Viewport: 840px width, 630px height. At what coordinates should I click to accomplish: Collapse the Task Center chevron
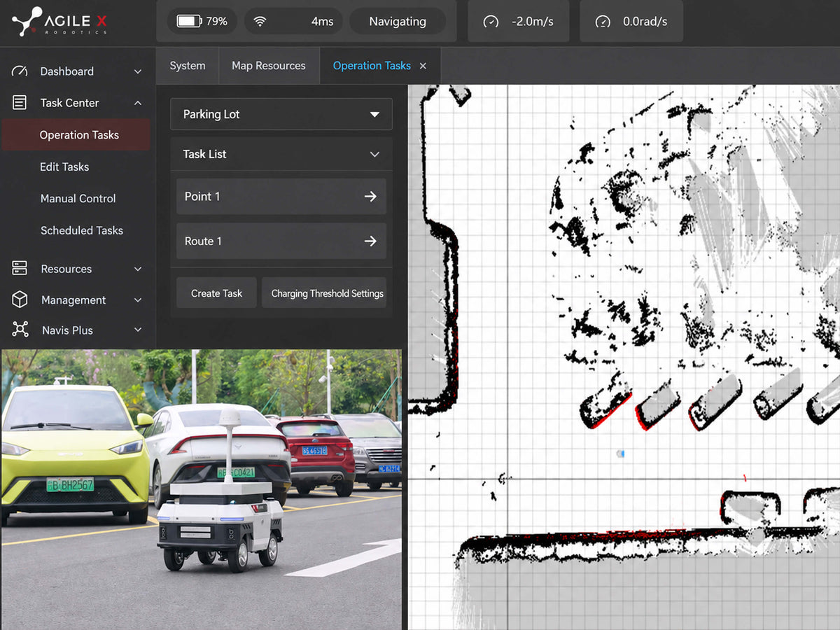point(138,103)
